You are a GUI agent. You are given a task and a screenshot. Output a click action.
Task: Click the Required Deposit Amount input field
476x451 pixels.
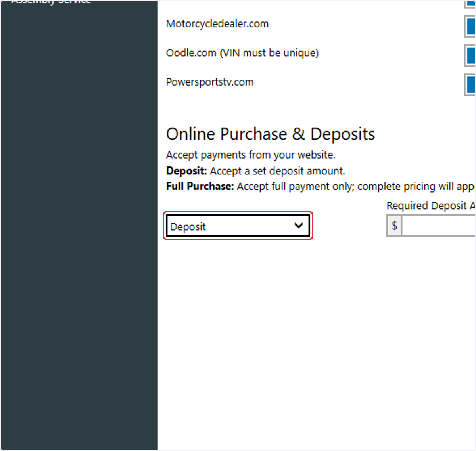[x=439, y=226]
